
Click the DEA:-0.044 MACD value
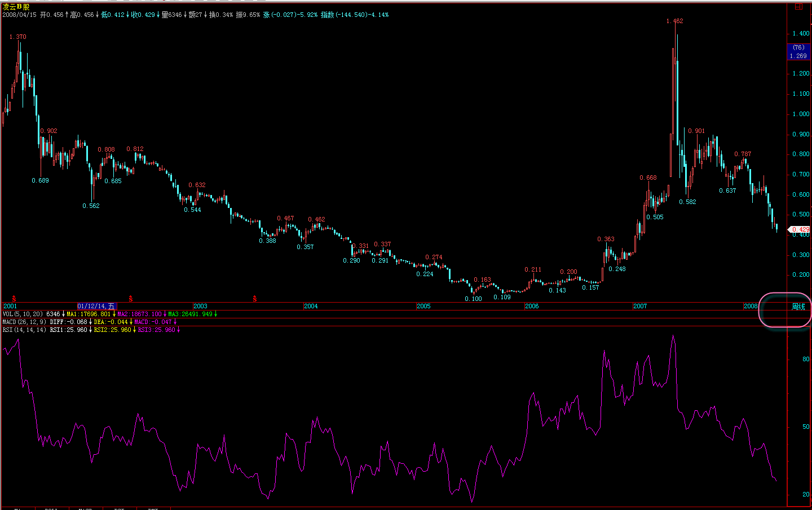pyautogui.click(x=111, y=322)
